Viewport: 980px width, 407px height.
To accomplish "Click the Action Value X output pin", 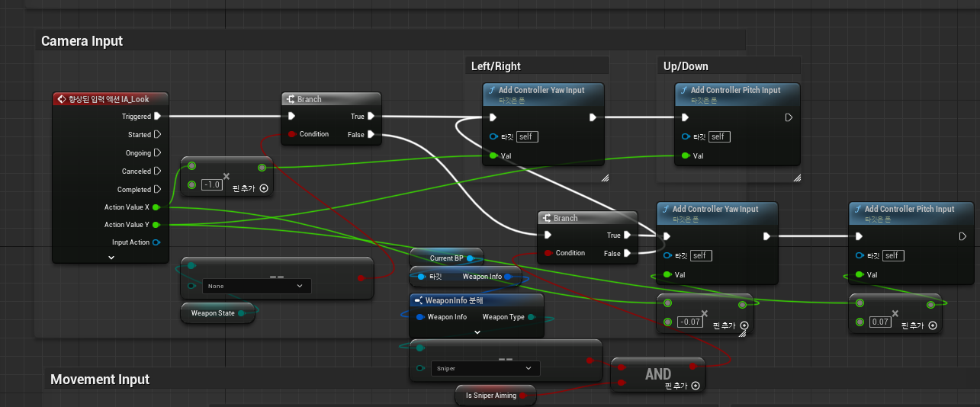I will 156,207.
